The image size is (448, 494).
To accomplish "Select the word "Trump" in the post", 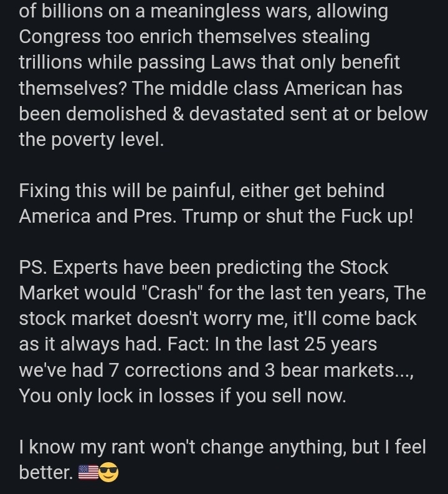I will click(209, 217).
